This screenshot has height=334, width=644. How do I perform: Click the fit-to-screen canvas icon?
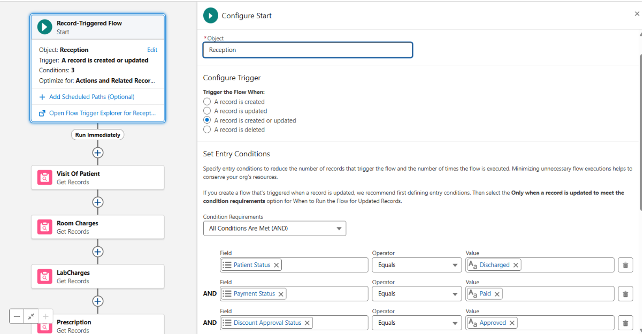pyautogui.click(x=32, y=316)
